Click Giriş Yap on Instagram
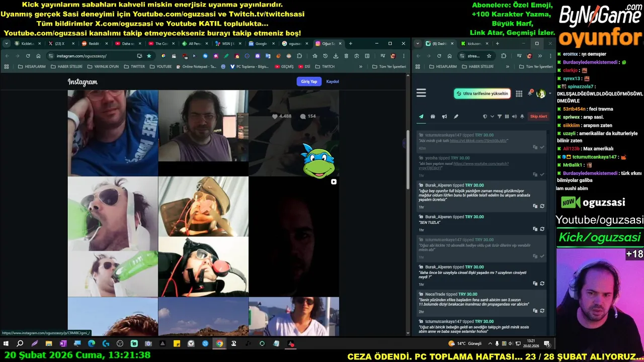Image resolution: width=644 pixels, height=362 pixels. [x=309, y=81]
